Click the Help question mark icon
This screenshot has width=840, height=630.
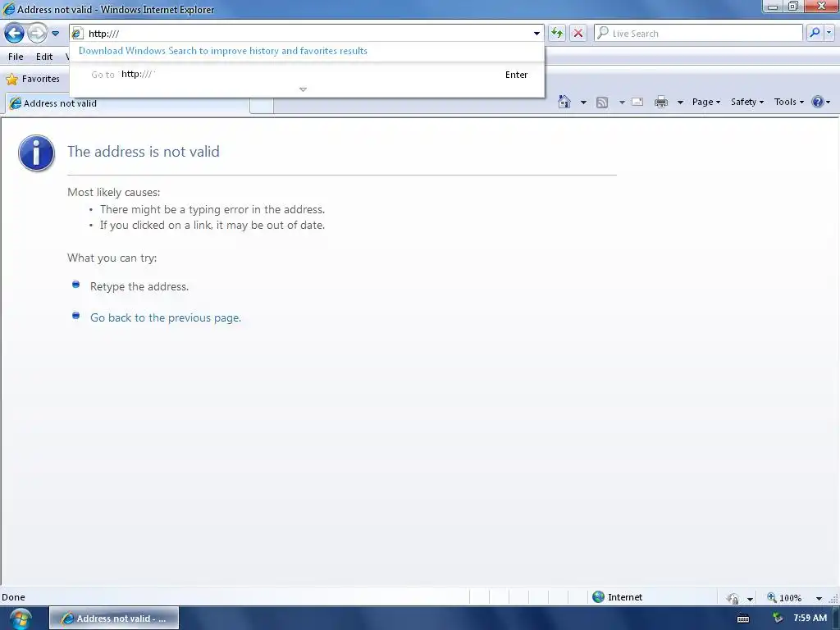(818, 102)
